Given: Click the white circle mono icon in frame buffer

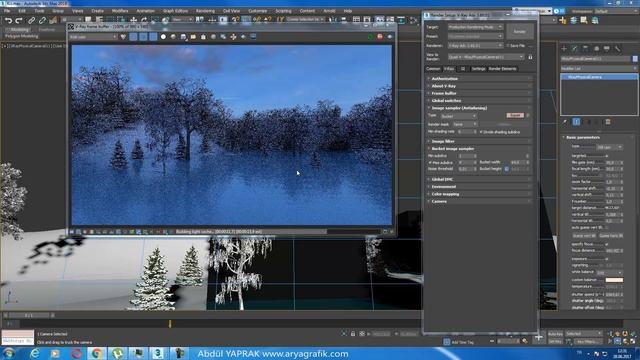Looking at the screenshot, I should pyautogui.click(x=163, y=37).
